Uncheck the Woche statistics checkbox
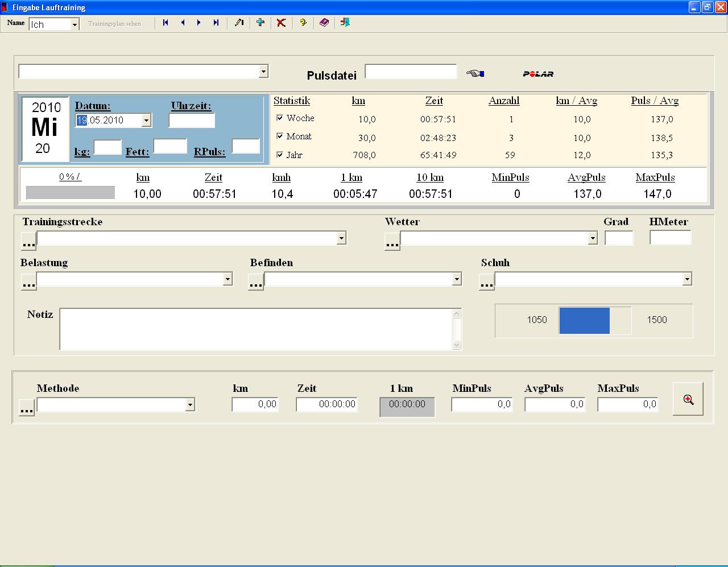This screenshot has height=567, width=728. click(x=280, y=118)
